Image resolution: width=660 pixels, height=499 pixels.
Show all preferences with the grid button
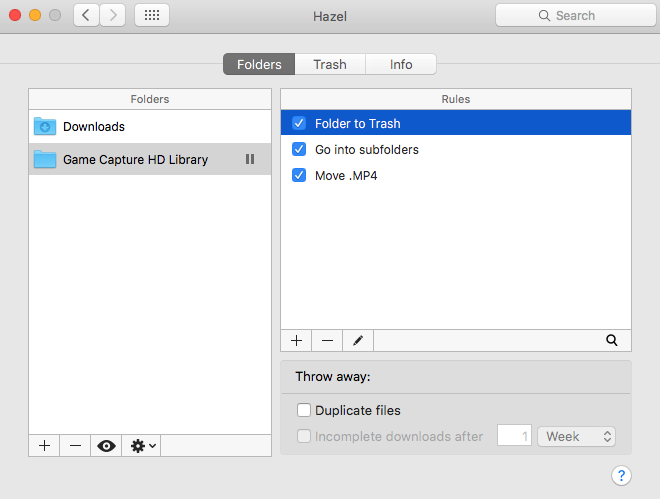tap(152, 16)
